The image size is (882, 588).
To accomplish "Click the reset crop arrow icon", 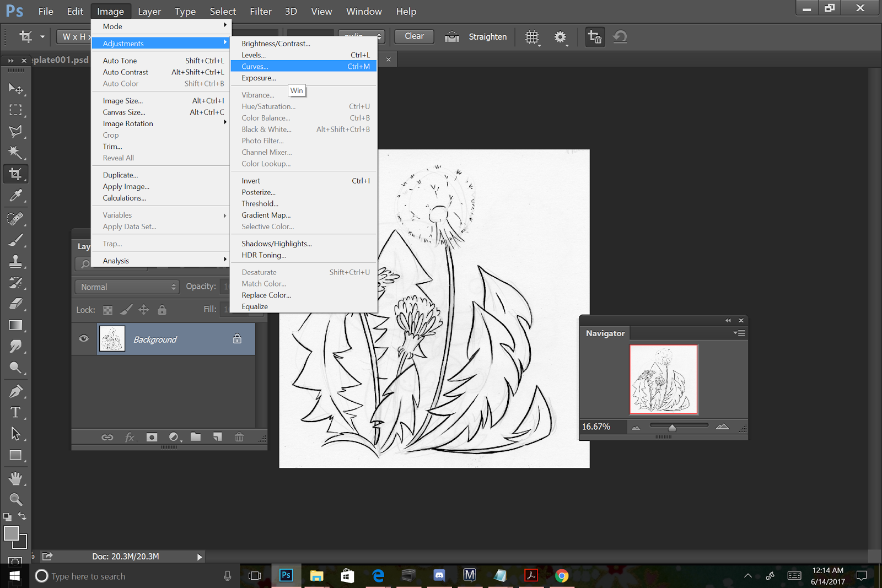I will tap(620, 37).
